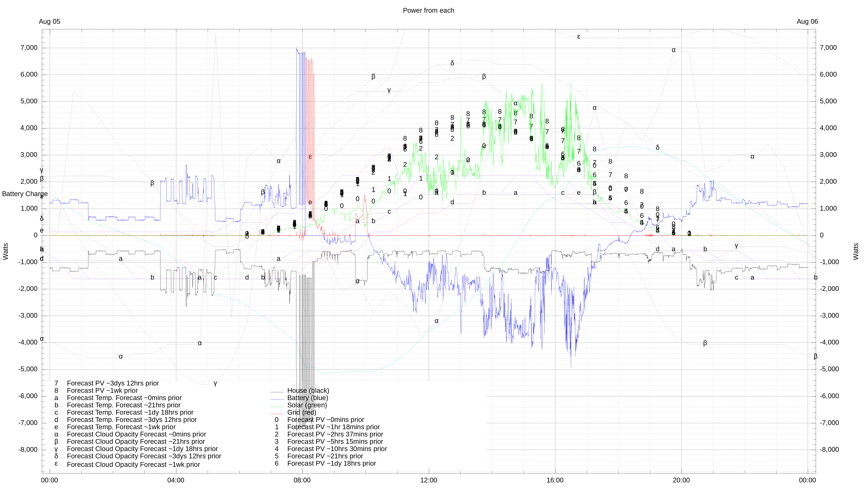
Task: Click the '20:00' x-axis tick label
Action: 681,480
